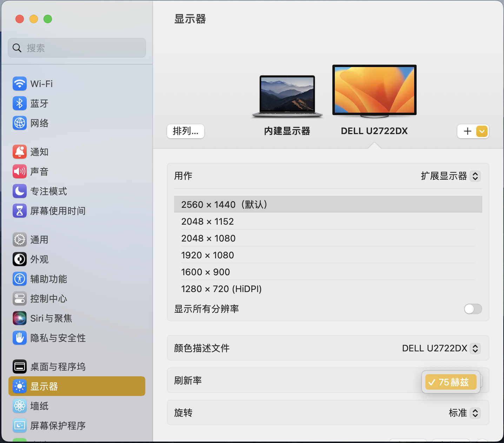Select the Notifications (通知) bell icon
Viewport: 504px width, 443px height.
coord(20,152)
